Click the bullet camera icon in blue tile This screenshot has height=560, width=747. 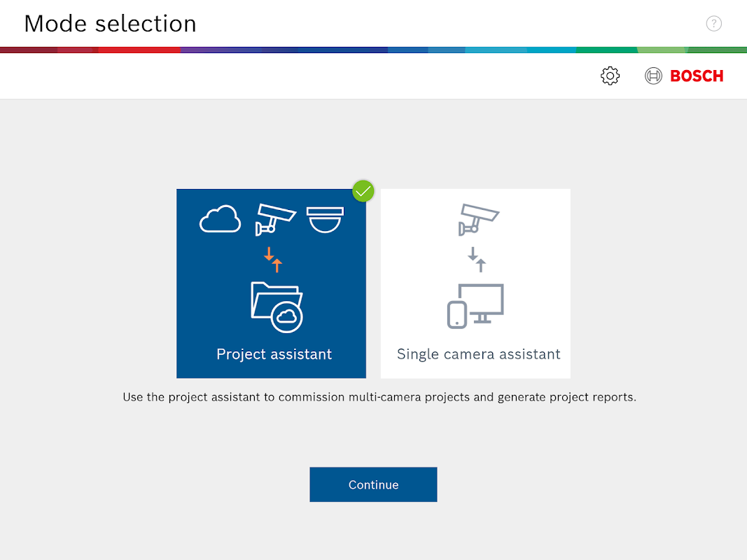276,220
